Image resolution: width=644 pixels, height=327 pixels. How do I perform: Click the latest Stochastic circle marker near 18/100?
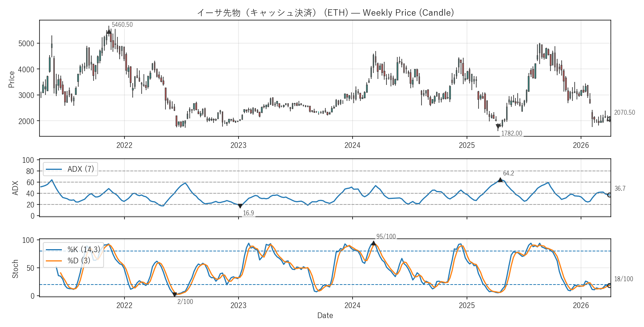[x=610, y=286]
